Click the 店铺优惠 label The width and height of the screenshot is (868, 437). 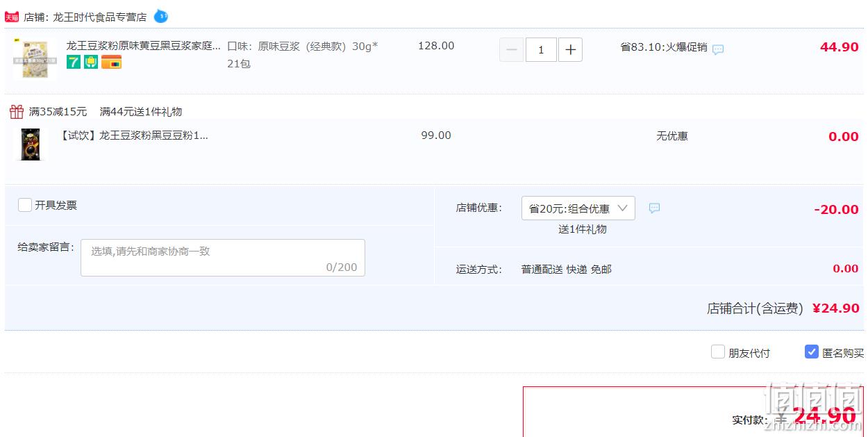click(x=479, y=208)
